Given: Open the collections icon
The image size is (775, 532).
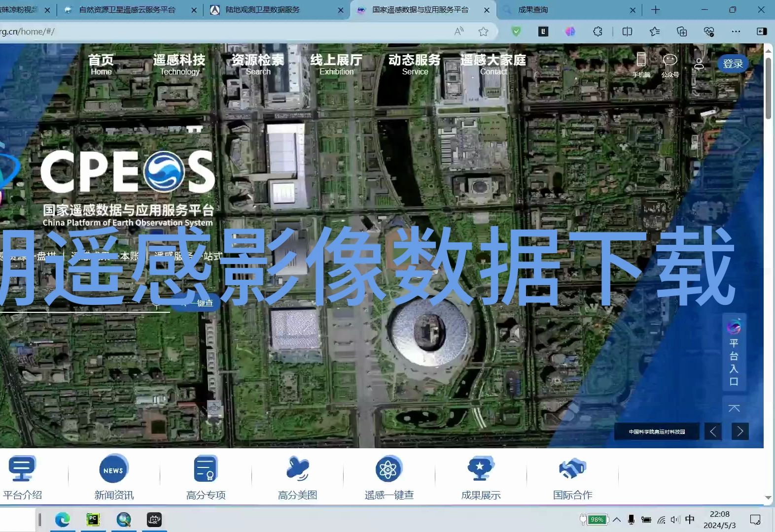Looking at the screenshot, I should [682, 32].
